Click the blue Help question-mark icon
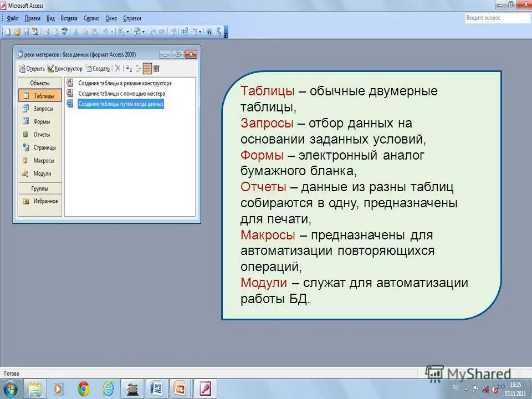Viewport: 532px width, 399px height. pyautogui.click(x=209, y=32)
